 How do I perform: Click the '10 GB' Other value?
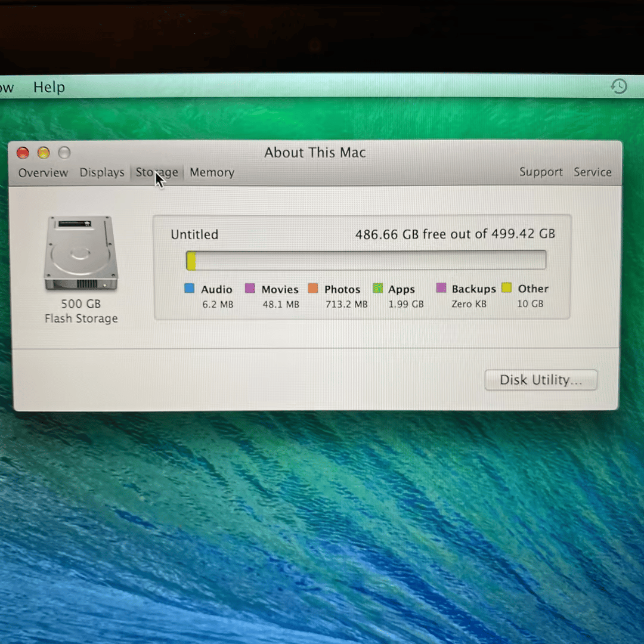(x=530, y=304)
